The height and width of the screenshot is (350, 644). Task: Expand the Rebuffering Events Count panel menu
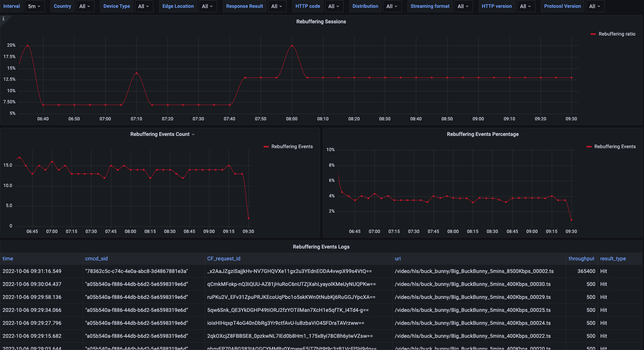[x=193, y=134]
